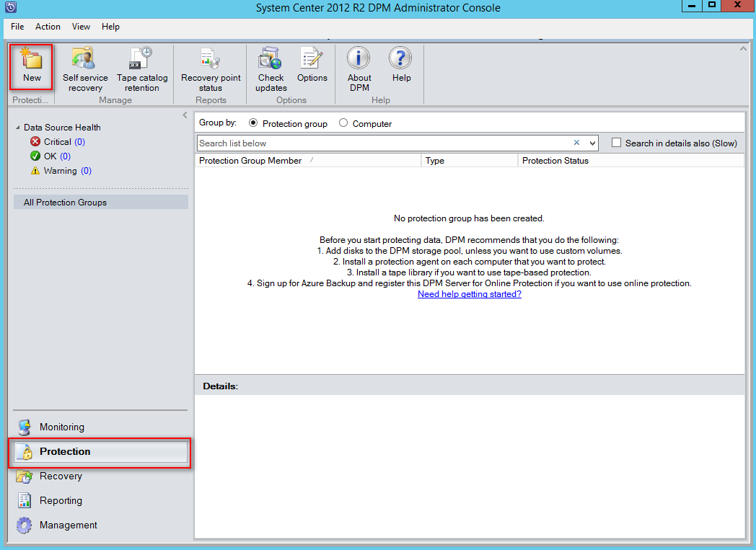Open the Recovery point status report
This screenshot has width=756, height=550.
click(211, 69)
